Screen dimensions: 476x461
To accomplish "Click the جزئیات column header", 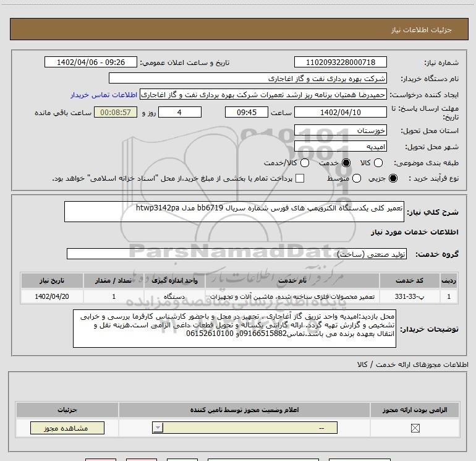I will 67,410.
